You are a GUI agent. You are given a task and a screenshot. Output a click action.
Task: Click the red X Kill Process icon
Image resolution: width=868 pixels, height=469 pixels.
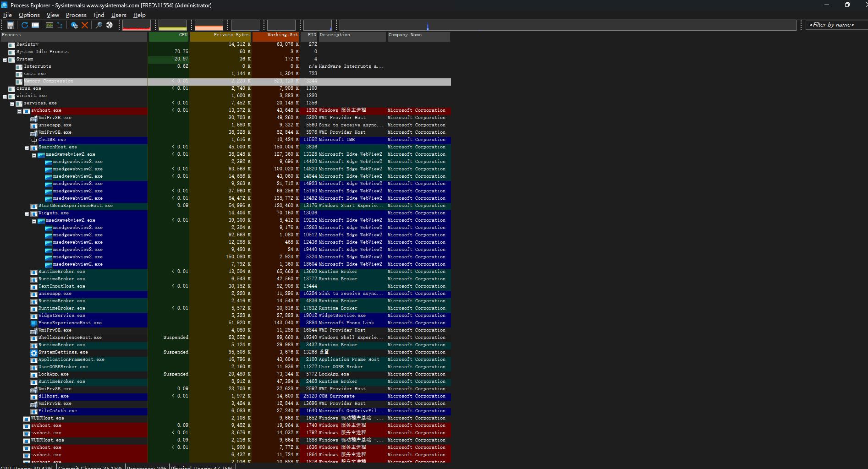point(85,25)
